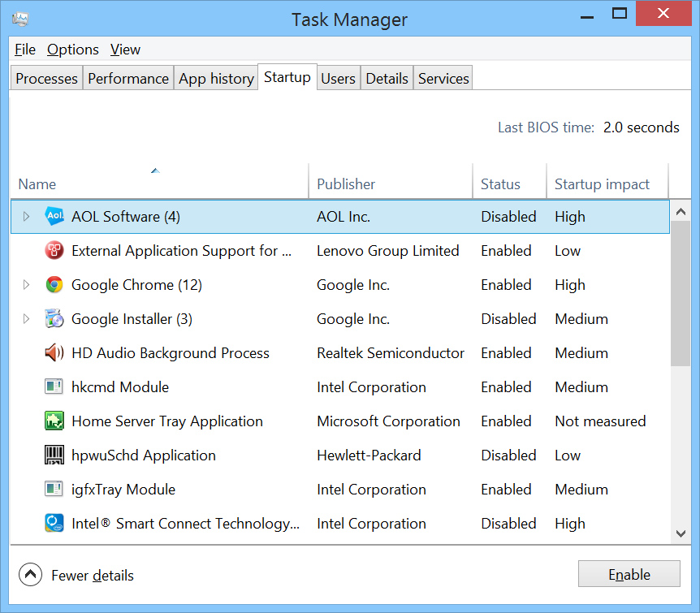Click the scrollbar down arrow
Screen dimensions: 700x613
(x=681, y=533)
